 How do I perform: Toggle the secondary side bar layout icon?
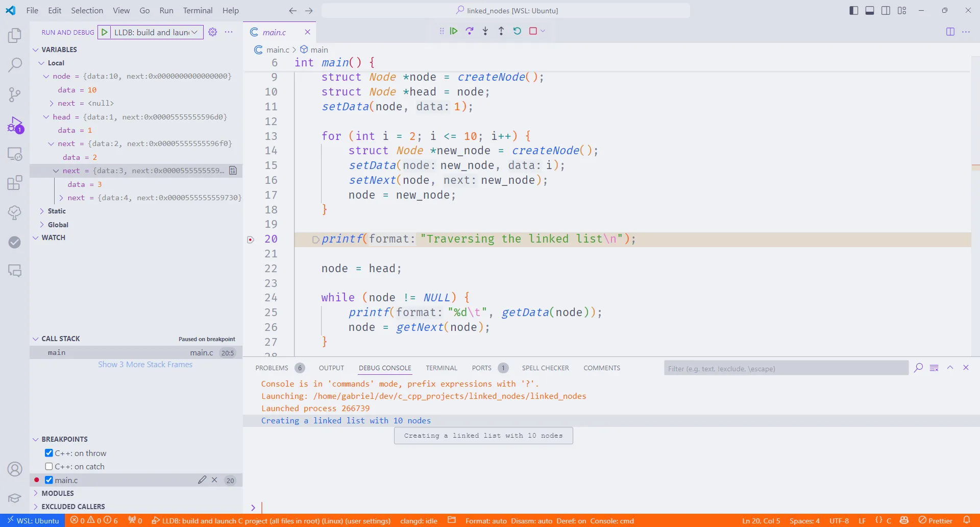(x=886, y=10)
